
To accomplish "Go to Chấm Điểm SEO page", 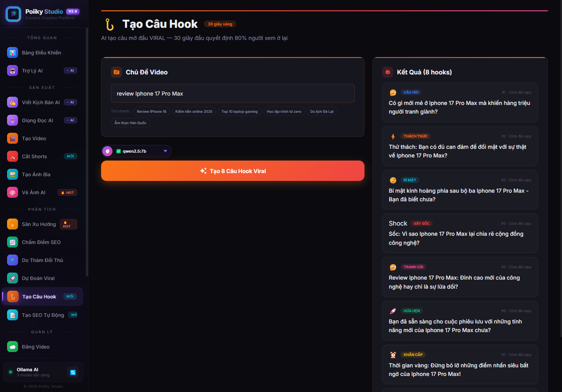I will 41,242.
